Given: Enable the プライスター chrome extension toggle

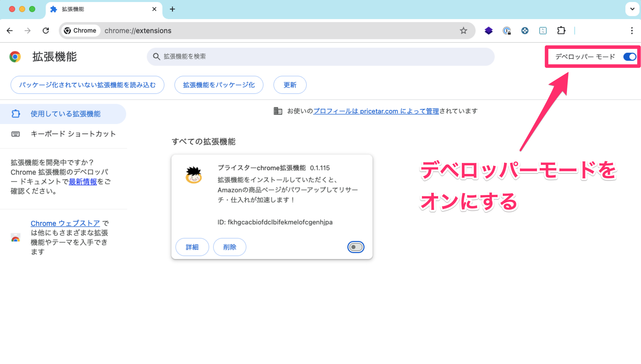Looking at the screenshot, I should click(356, 247).
